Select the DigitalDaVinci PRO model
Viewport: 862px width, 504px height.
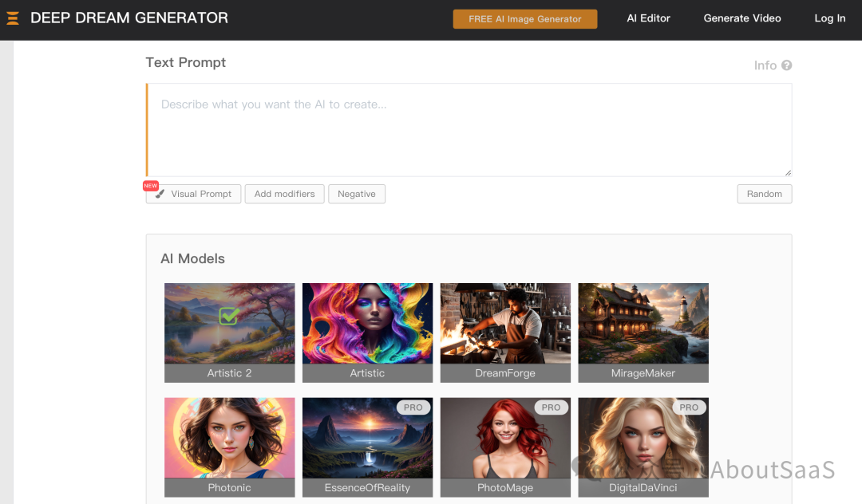pyautogui.click(x=643, y=447)
